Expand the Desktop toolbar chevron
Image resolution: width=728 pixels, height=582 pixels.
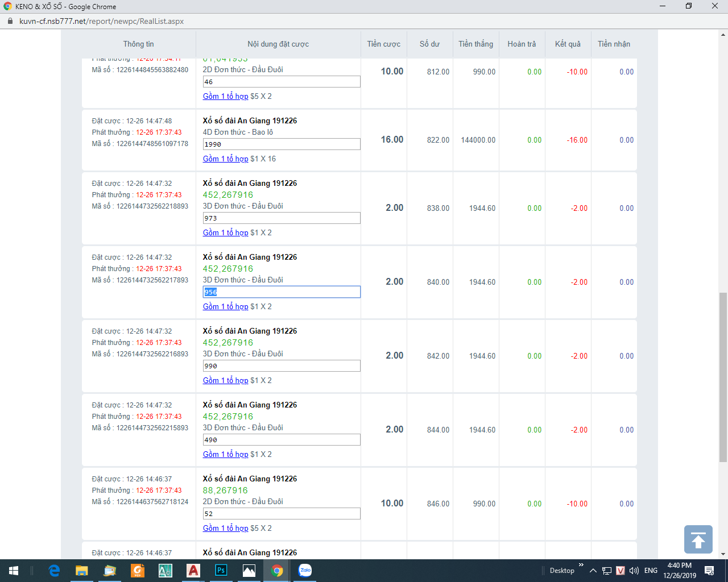coord(581,565)
